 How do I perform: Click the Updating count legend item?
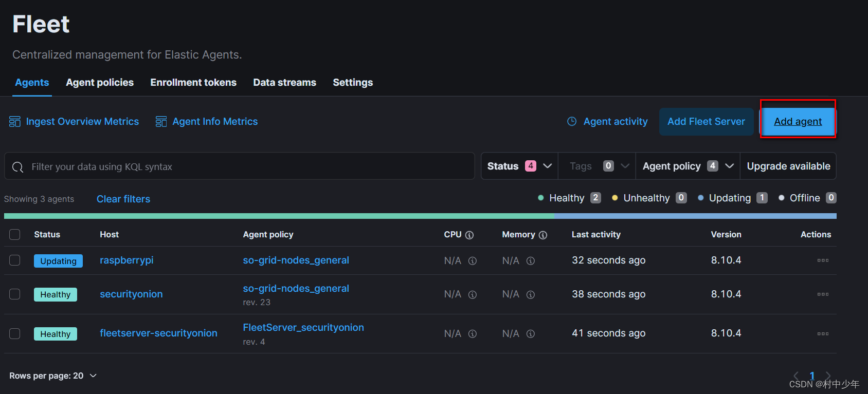[x=733, y=198]
